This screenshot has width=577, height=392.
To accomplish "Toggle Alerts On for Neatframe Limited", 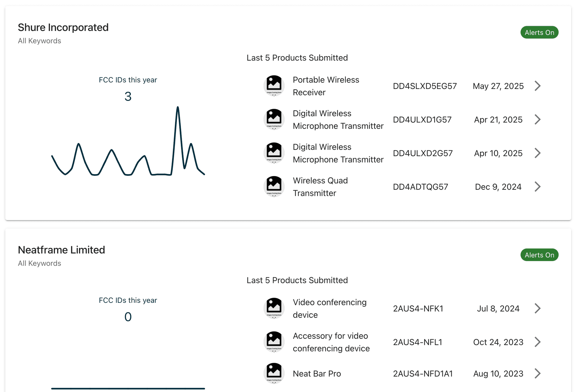I will [539, 255].
